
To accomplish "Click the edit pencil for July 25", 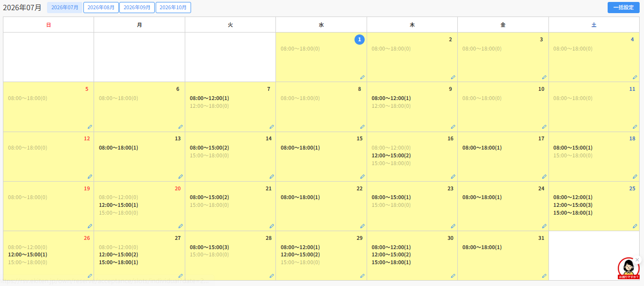I will click(x=635, y=226).
